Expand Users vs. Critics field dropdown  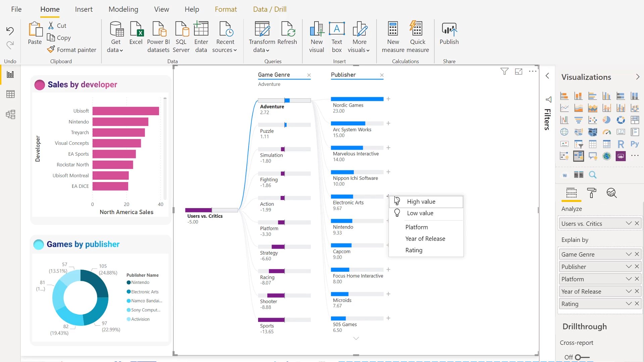click(x=629, y=223)
